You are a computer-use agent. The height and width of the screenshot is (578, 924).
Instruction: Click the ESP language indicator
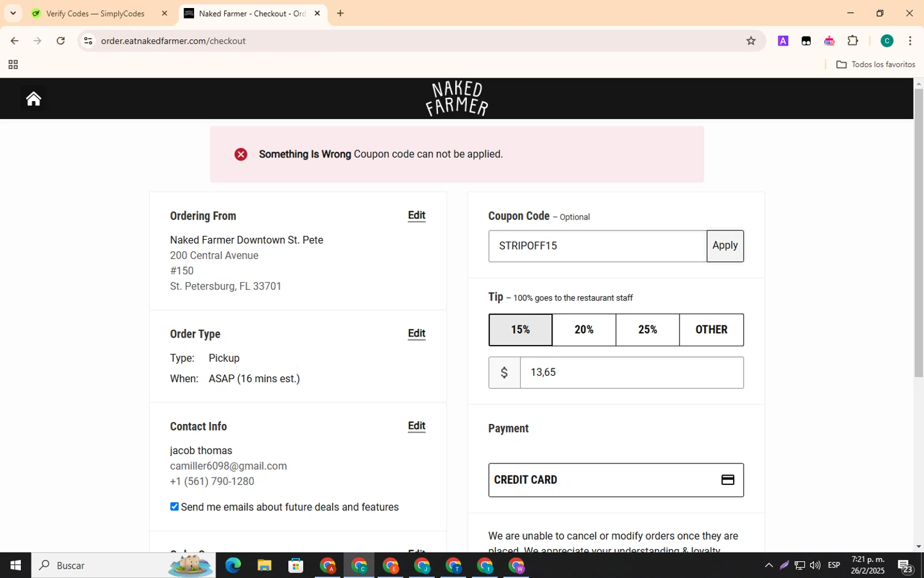pos(834,565)
